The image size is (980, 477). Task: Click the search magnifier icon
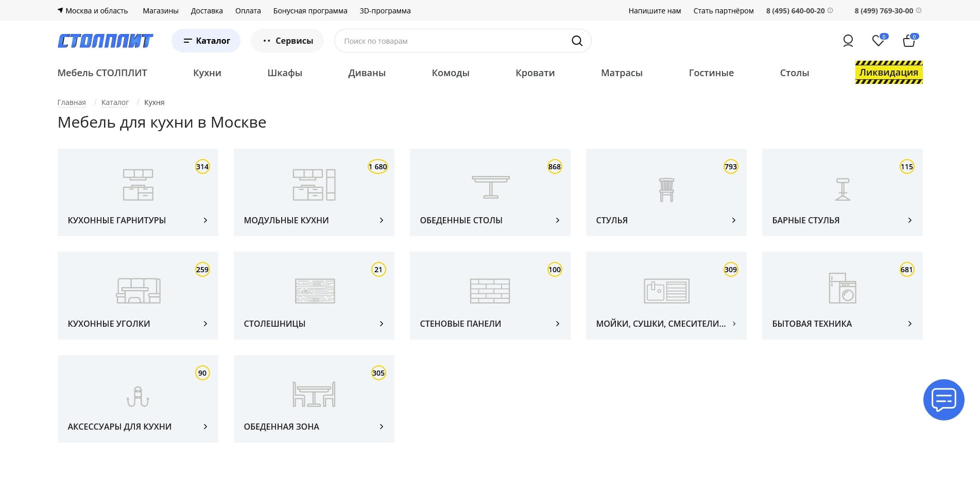click(577, 41)
